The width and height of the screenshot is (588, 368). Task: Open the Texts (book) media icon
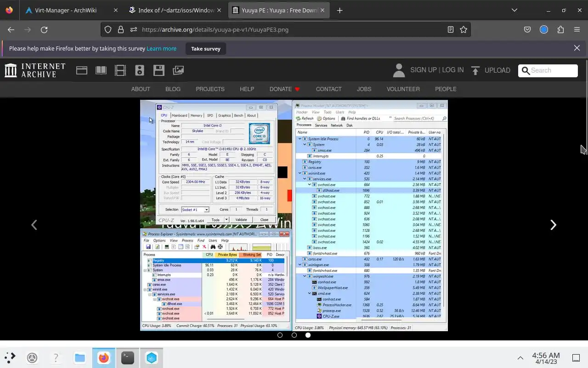coord(101,70)
